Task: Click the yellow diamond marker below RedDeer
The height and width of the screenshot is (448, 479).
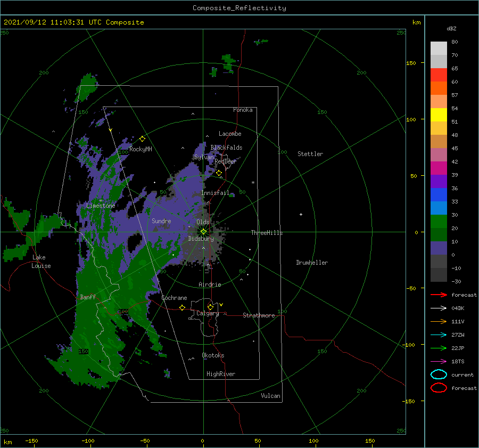Action: pyautogui.click(x=219, y=173)
